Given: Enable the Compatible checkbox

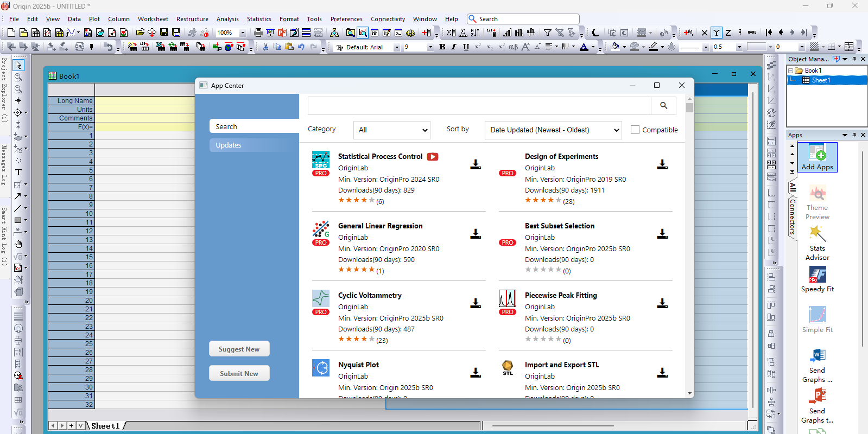Looking at the screenshot, I should (635, 130).
